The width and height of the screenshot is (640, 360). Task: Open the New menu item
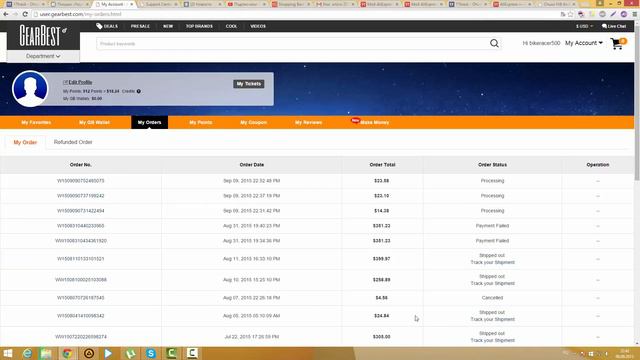click(x=168, y=26)
